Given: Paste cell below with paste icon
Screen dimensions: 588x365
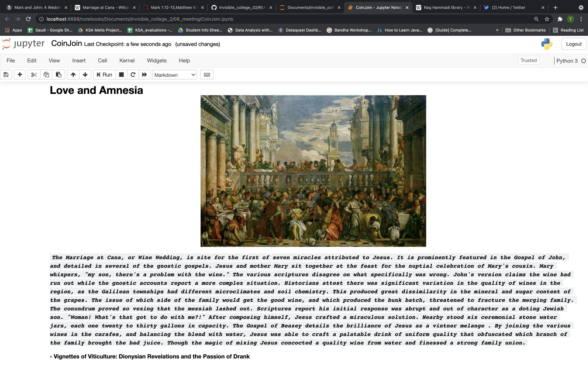Looking at the screenshot, I should tap(59, 75).
